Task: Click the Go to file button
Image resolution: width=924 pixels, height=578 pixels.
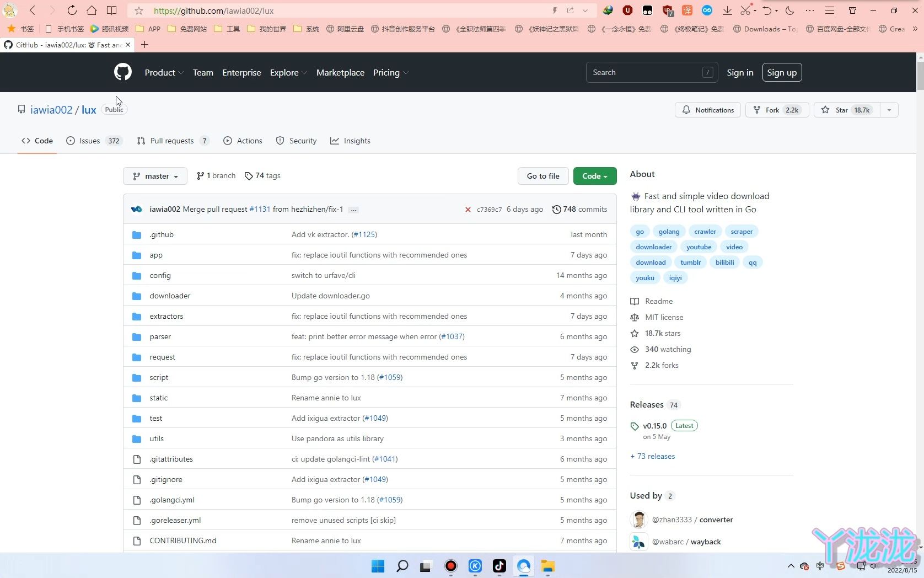Action: [543, 176]
